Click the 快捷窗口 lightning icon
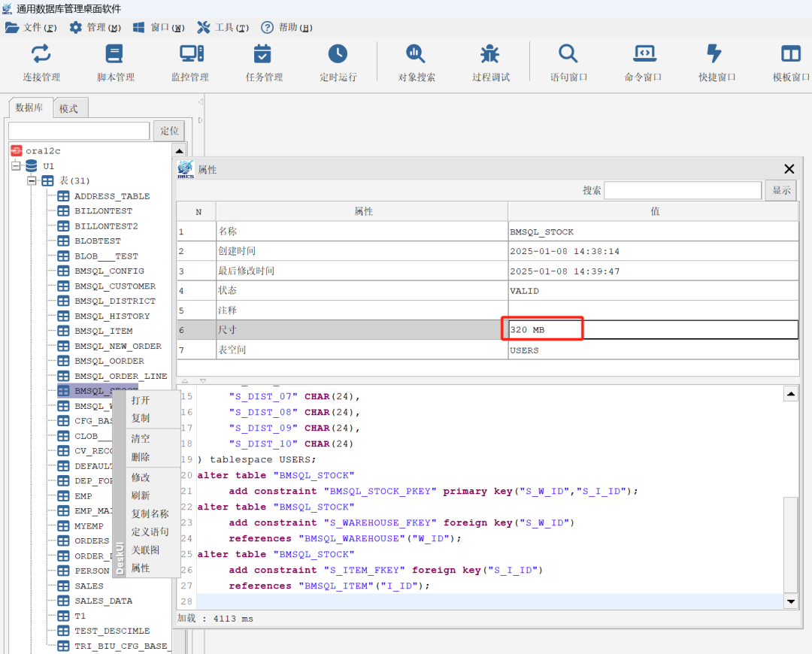This screenshot has width=812, height=654. click(x=714, y=54)
